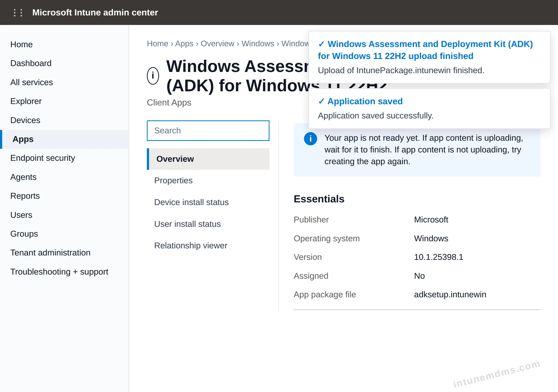The height and width of the screenshot is (392, 558).
Task: Click the adksetup.intunewin file name
Action: tap(450, 295)
